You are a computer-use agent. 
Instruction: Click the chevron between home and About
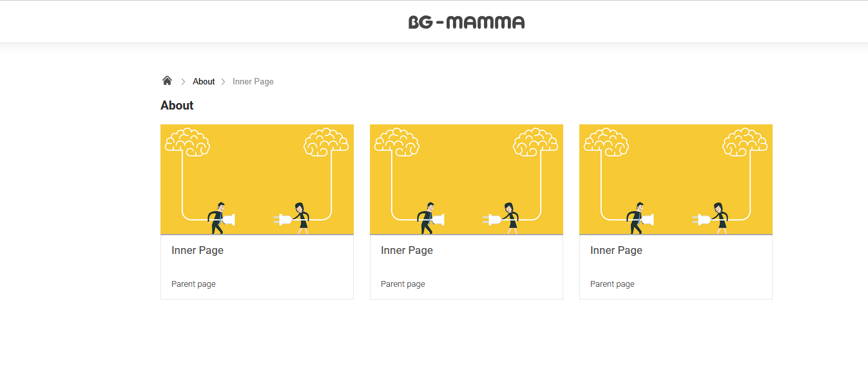[183, 82]
